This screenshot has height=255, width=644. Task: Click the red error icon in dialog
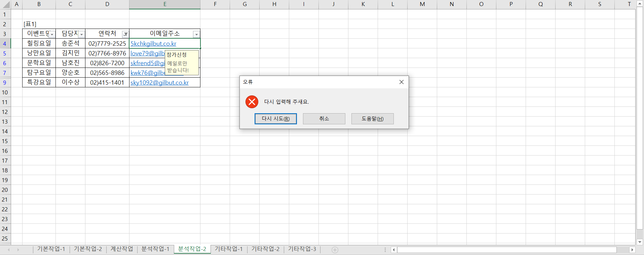[252, 102]
